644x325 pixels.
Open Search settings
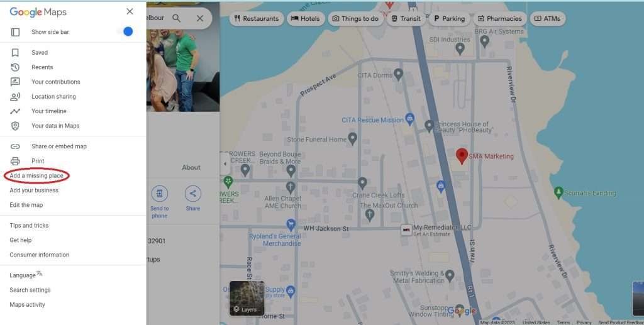pyautogui.click(x=30, y=290)
